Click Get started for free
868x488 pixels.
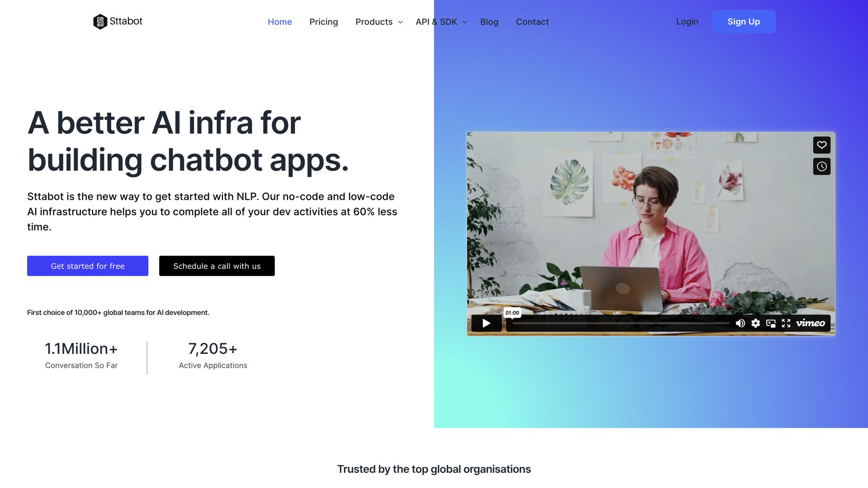[88, 266]
